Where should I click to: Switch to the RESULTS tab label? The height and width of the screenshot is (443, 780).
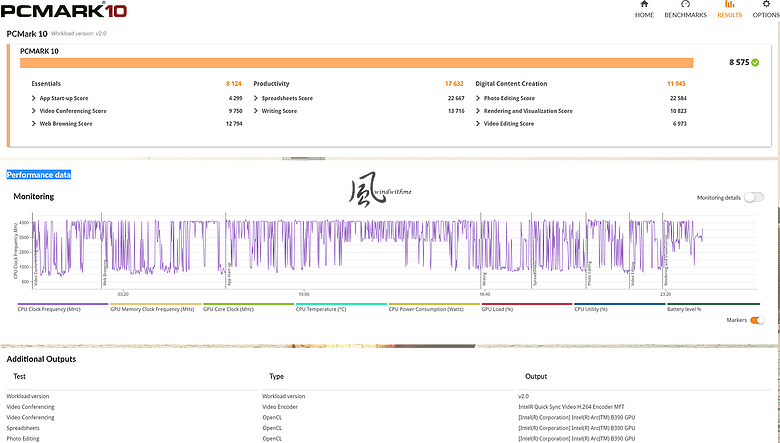(730, 15)
